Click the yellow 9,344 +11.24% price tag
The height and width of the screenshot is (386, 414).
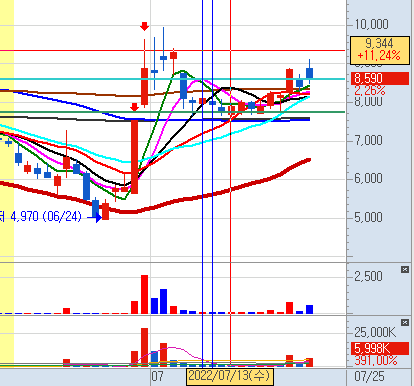[380, 50]
